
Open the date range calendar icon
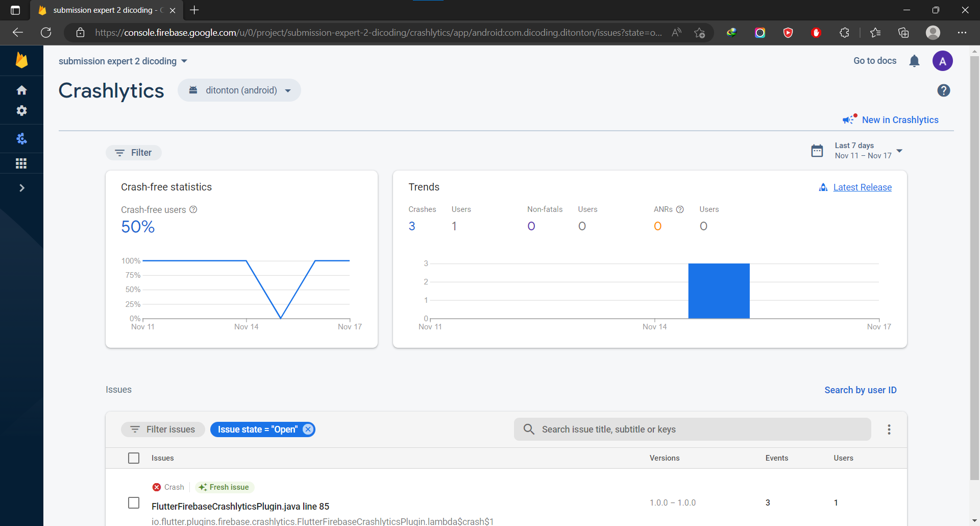click(817, 150)
